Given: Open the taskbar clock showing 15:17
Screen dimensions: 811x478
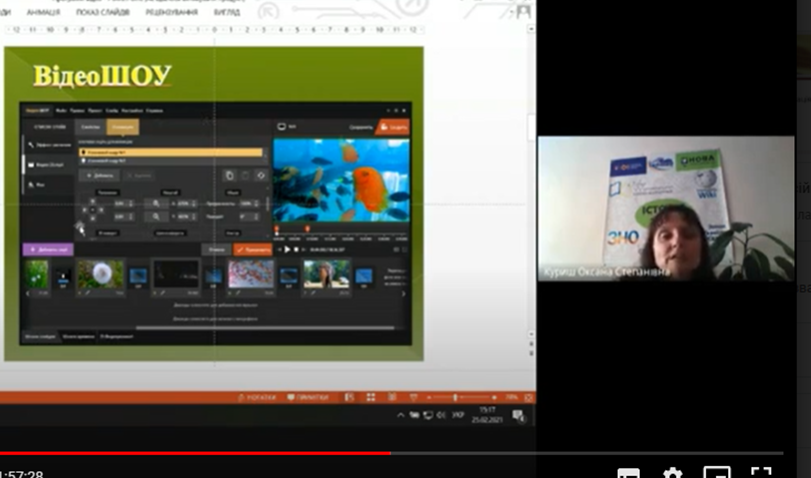Looking at the screenshot, I should (x=487, y=415).
